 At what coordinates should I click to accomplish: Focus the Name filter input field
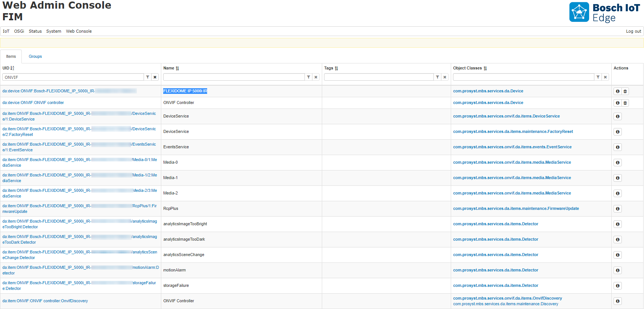(234, 77)
